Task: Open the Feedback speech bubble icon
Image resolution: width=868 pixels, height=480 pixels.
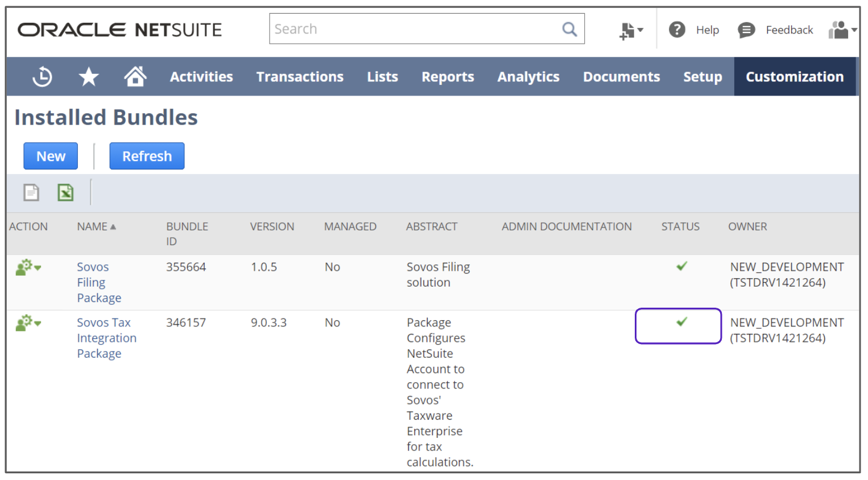Action: [x=746, y=30]
